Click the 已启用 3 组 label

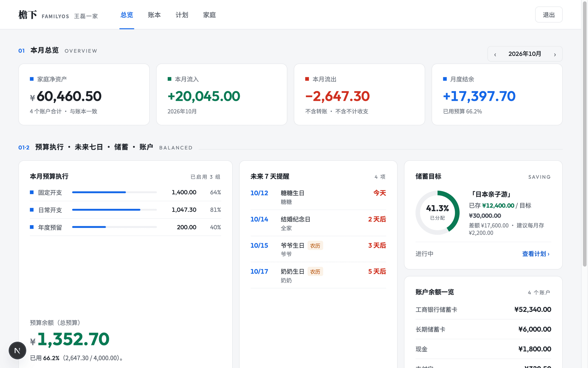(x=206, y=177)
